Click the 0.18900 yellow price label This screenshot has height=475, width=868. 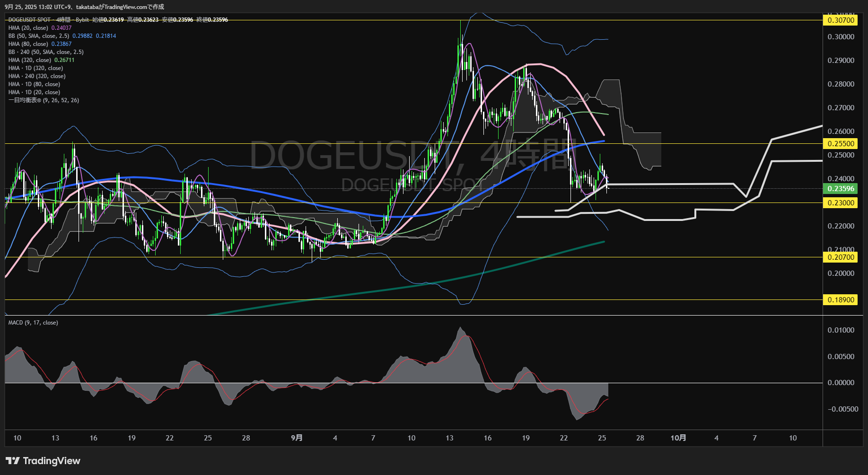click(x=841, y=299)
